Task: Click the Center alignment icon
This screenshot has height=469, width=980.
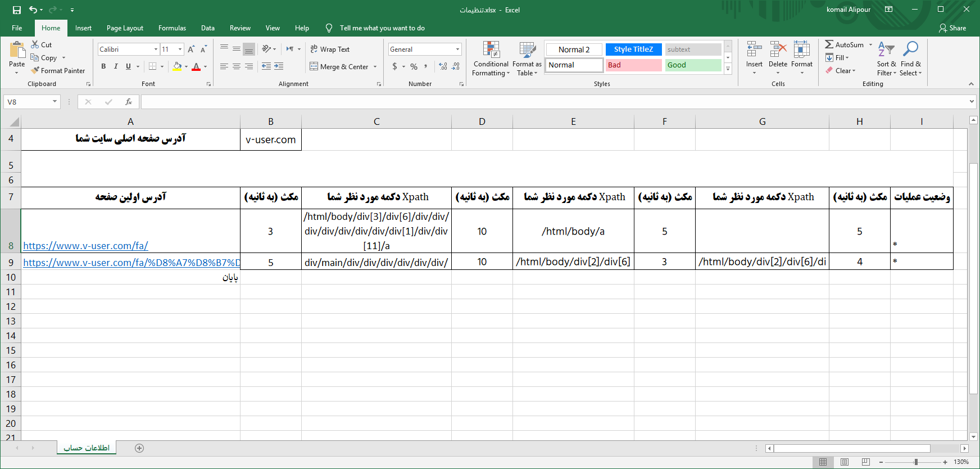Action: (237, 66)
